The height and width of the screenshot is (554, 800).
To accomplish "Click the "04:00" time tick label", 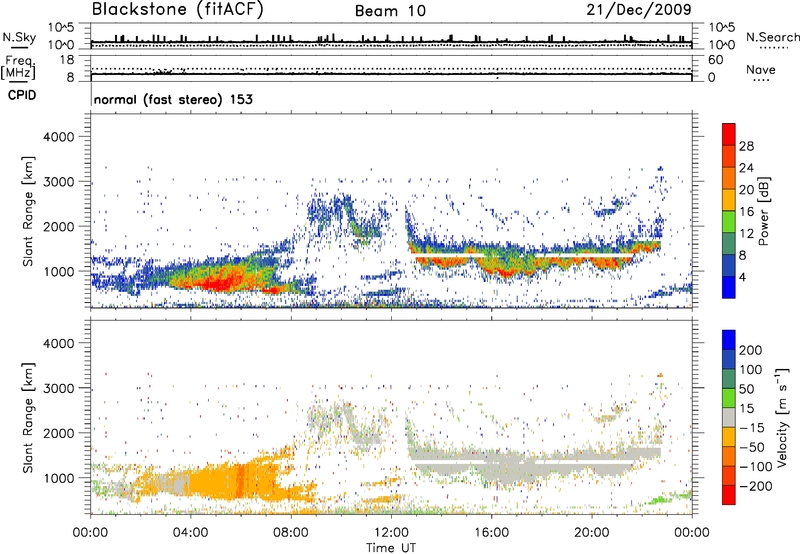I will coord(190,533).
